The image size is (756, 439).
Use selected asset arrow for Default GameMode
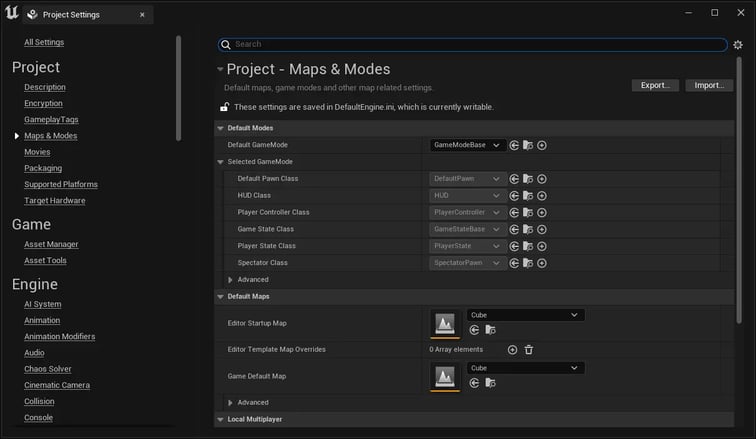point(514,145)
